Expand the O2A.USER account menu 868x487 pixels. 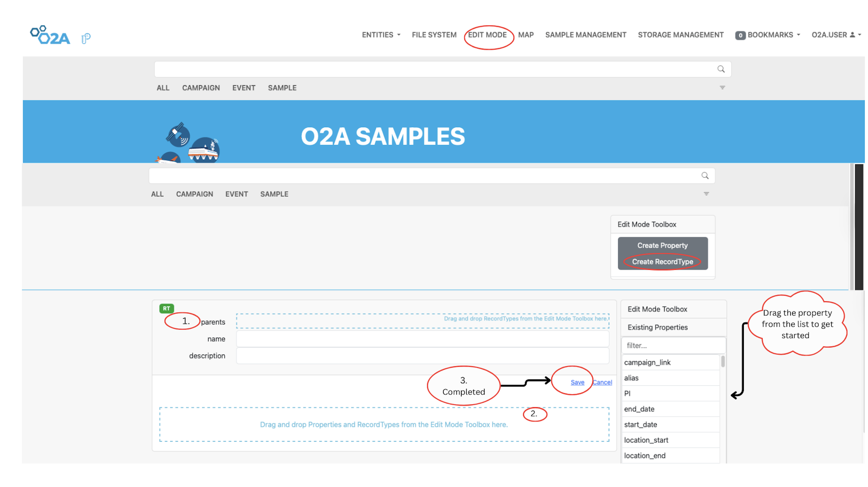[836, 35]
